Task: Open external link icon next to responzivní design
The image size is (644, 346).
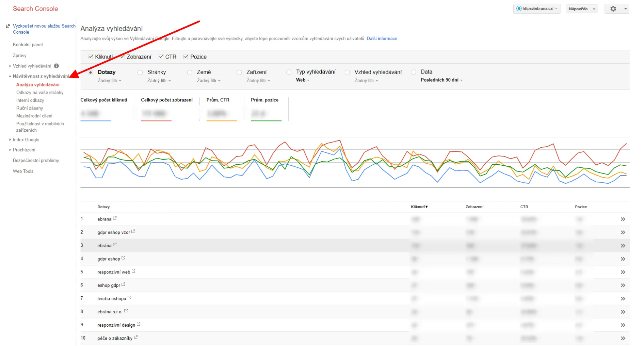Action: (x=139, y=324)
